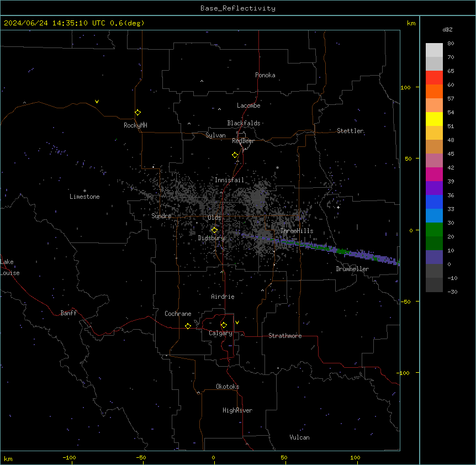Screen dimensions: 476x465
Task: Click the 100 tick on right axis
Action: [x=405, y=87]
